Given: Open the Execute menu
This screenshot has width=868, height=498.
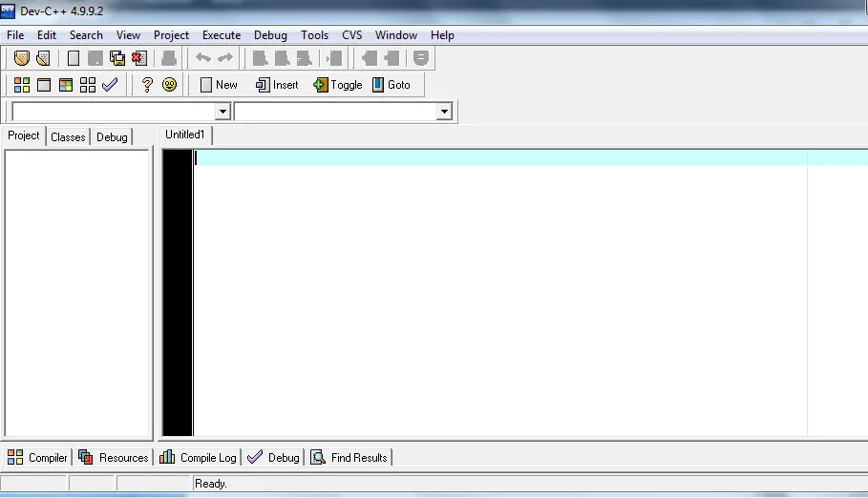Looking at the screenshot, I should [222, 35].
